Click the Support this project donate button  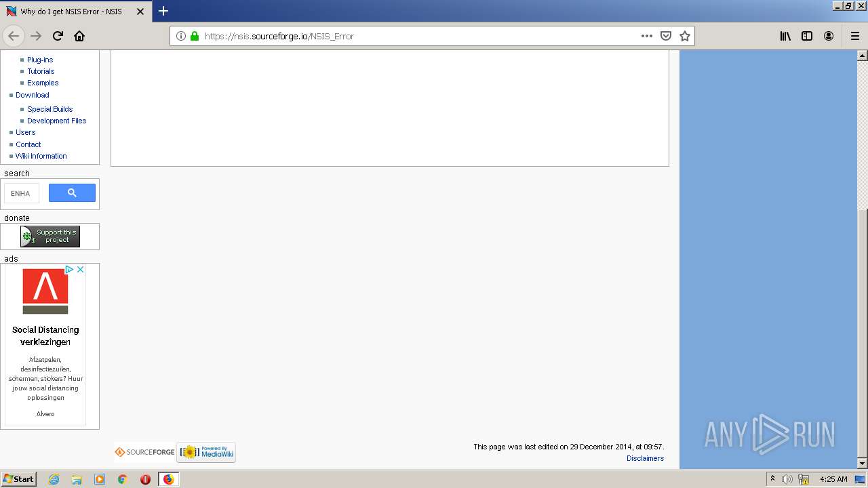coord(50,237)
